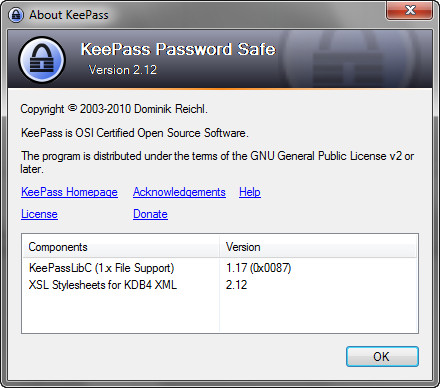
Task: Select the KeePassLibC (1.x File Support) row
Action: (x=220, y=268)
